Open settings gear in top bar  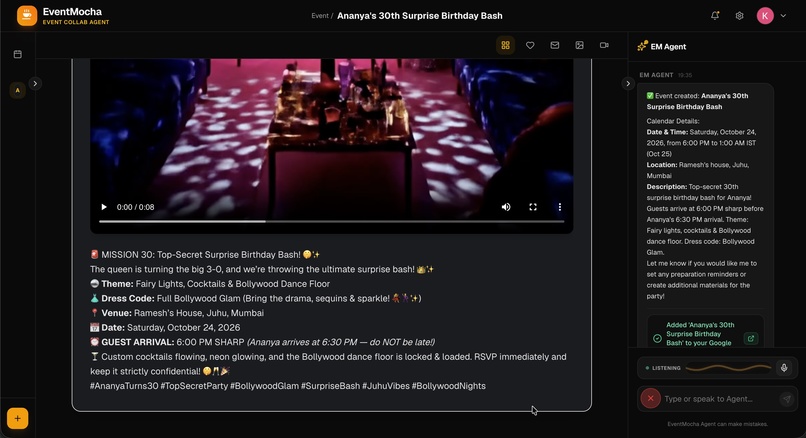739,15
